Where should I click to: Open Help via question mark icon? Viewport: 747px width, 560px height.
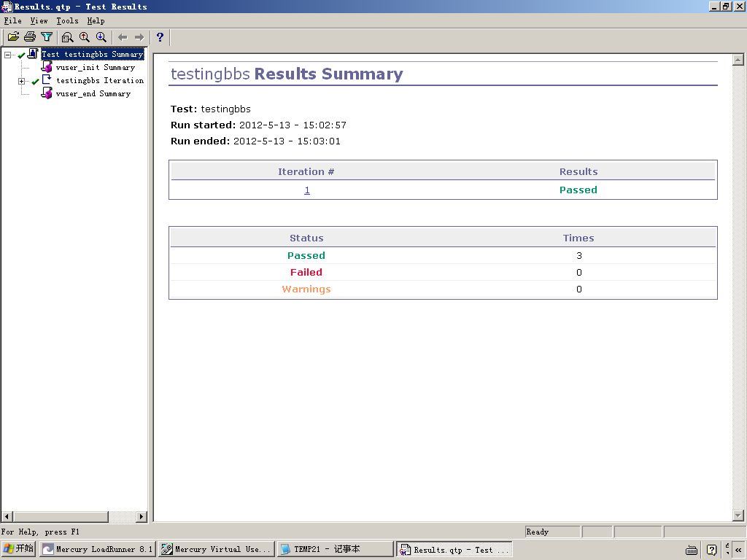[160, 36]
